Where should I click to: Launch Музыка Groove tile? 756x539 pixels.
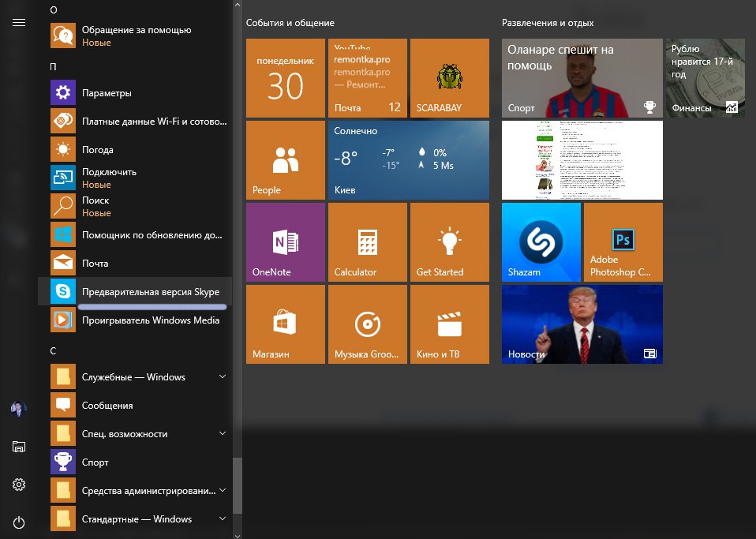point(368,324)
